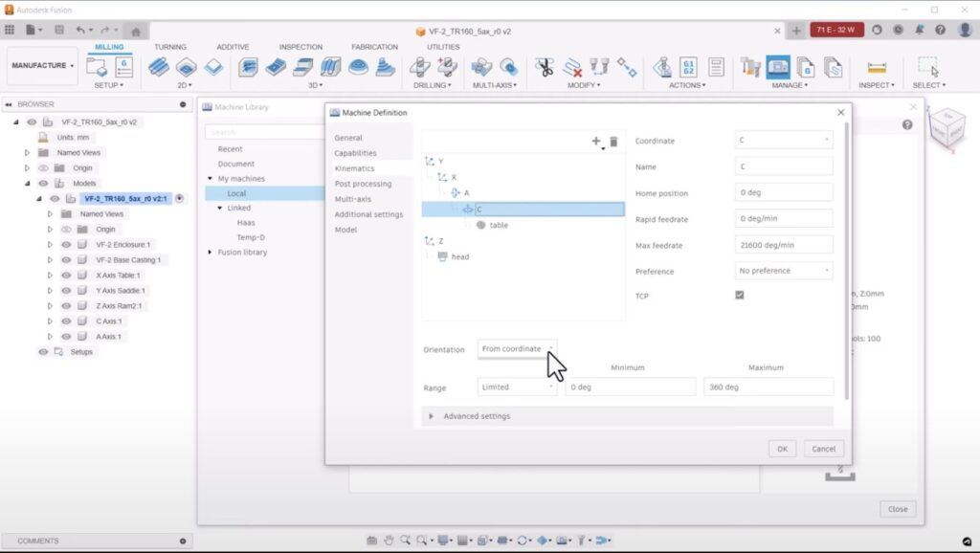The height and width of the screenshot is (553, 980).
Task: Select Post processing in Machine Definition sidebar
Action: 363,184
